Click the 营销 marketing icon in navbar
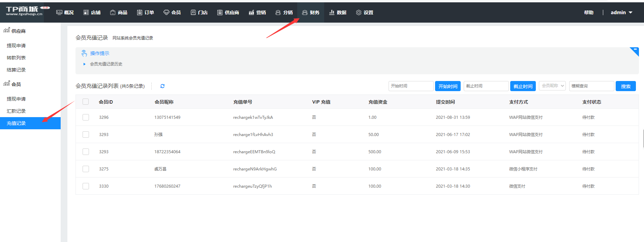The width and height of the screenshot is (644, 242). pyautogui.click(x=251, y=12)
